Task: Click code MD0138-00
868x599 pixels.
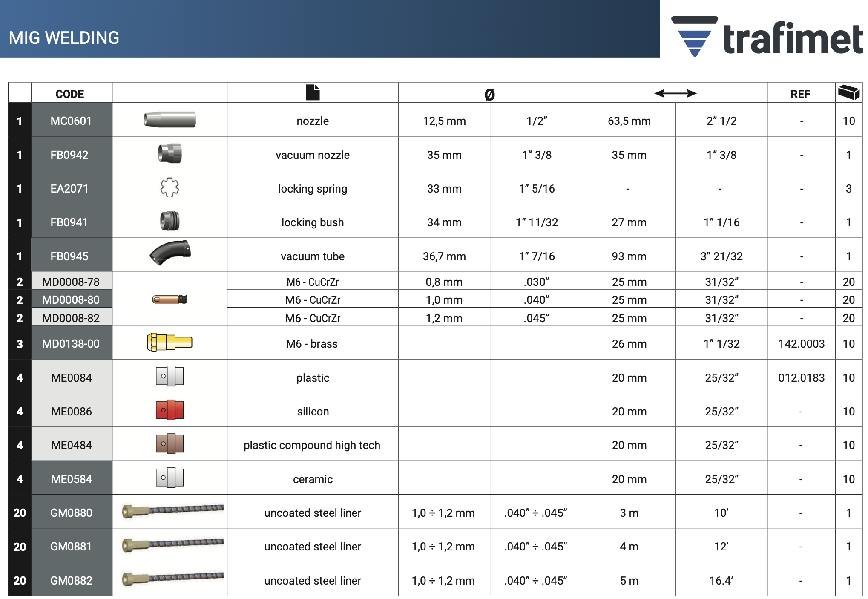Action: point(71,344)
